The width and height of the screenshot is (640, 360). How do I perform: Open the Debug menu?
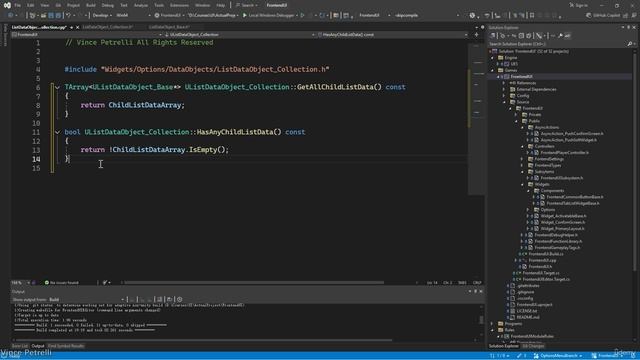click(107, 5)
